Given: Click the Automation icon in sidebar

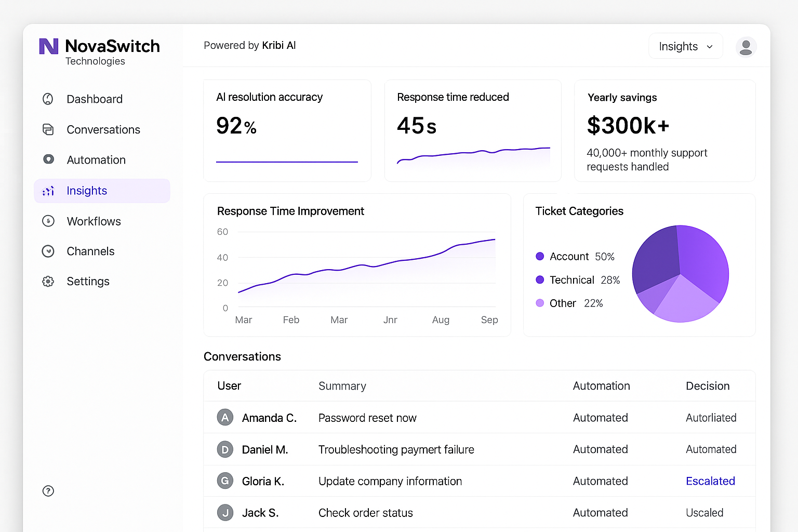Looking at the screenshot, I should coord(48,159).
